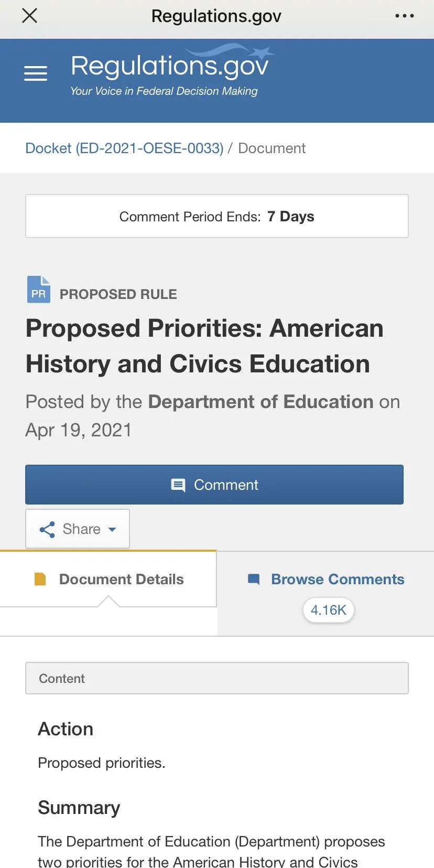Click the blue Browse Comments chat icon
The image size is (434, 868).
tap(254, 579)
